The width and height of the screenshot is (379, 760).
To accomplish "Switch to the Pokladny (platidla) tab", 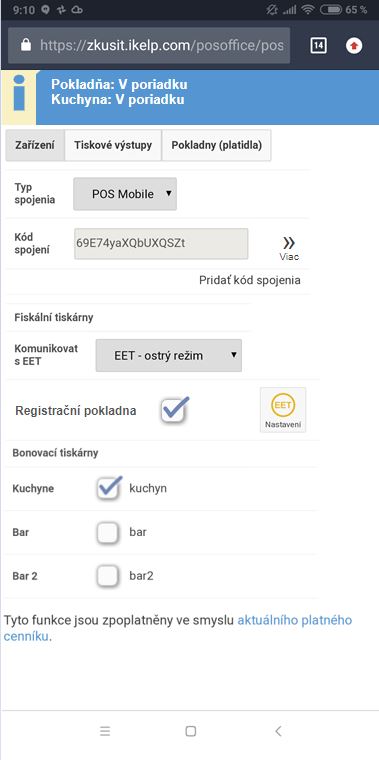I will click(x=217, y=145).
